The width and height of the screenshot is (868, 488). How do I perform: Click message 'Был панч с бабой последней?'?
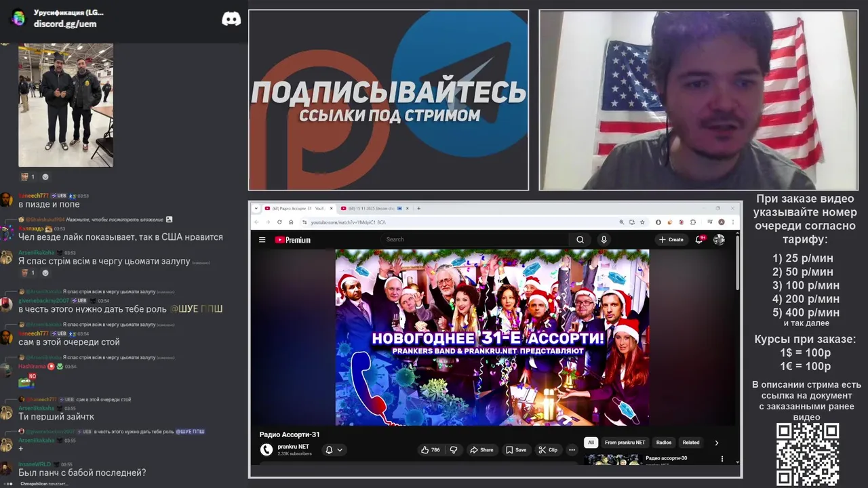(82, 472)
